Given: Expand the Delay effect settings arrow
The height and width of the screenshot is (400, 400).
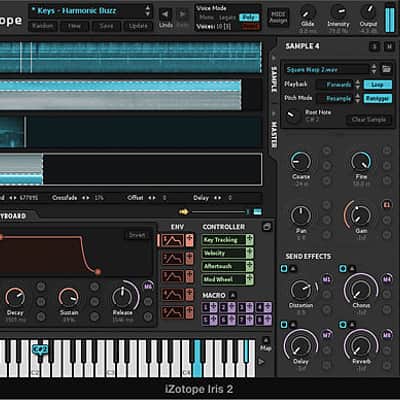Looking at the screenshot, I should (293, 324).
